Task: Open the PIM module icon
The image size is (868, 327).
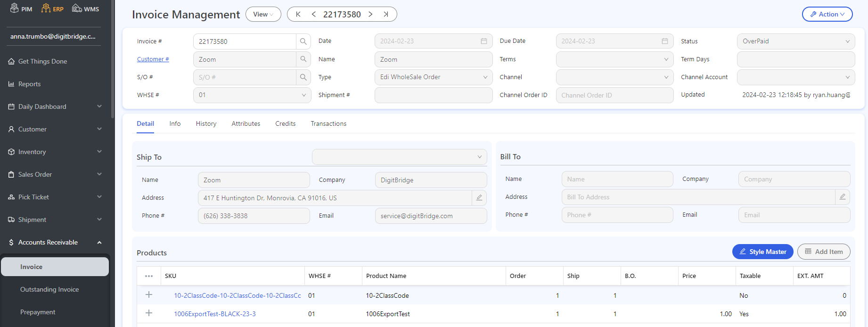Action: [15, 8]
